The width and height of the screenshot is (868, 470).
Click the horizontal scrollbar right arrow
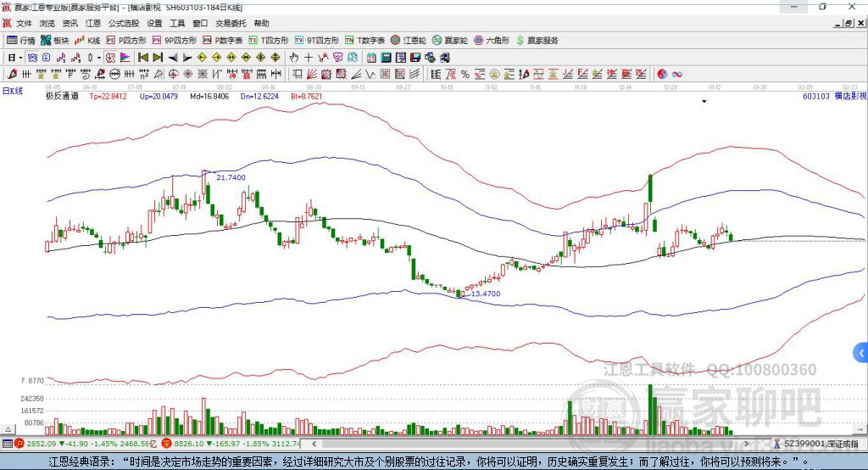pyautogui.click(x=746, y=444)
